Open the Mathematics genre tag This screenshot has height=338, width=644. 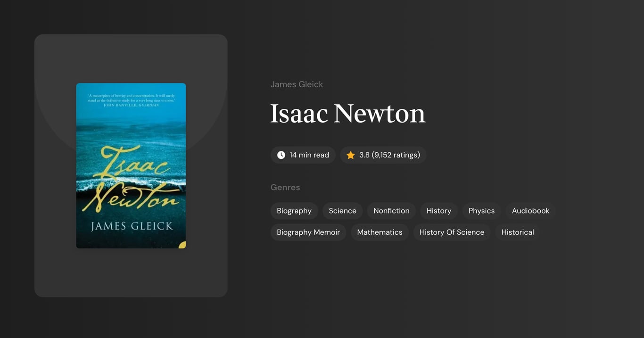coord(380,232)
